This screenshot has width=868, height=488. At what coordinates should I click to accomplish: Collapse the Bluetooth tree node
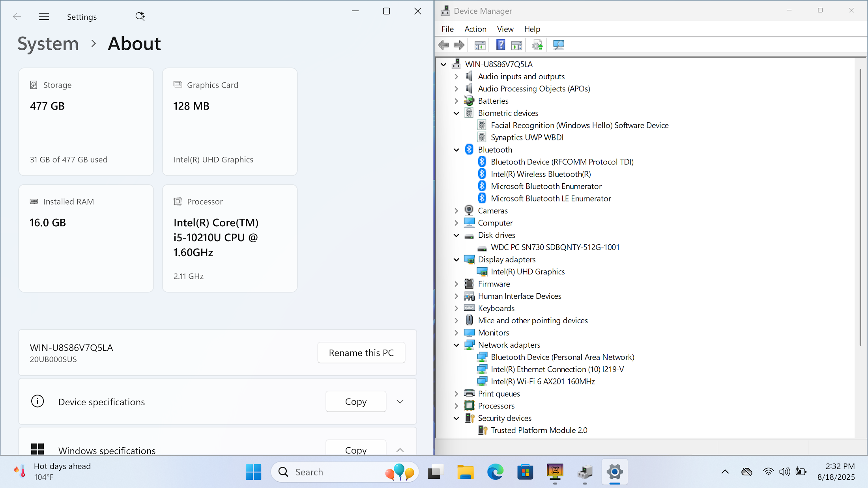(456, 150)
